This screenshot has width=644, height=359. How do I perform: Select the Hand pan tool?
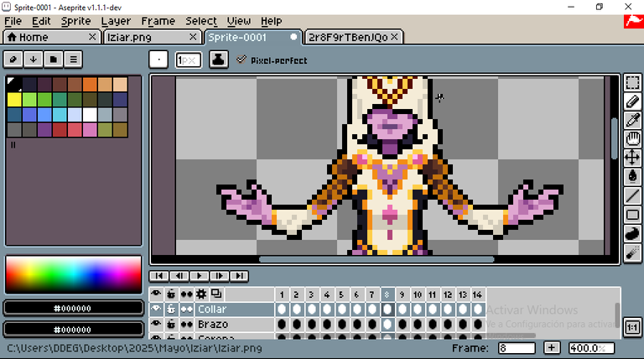[x=632, y=139]
